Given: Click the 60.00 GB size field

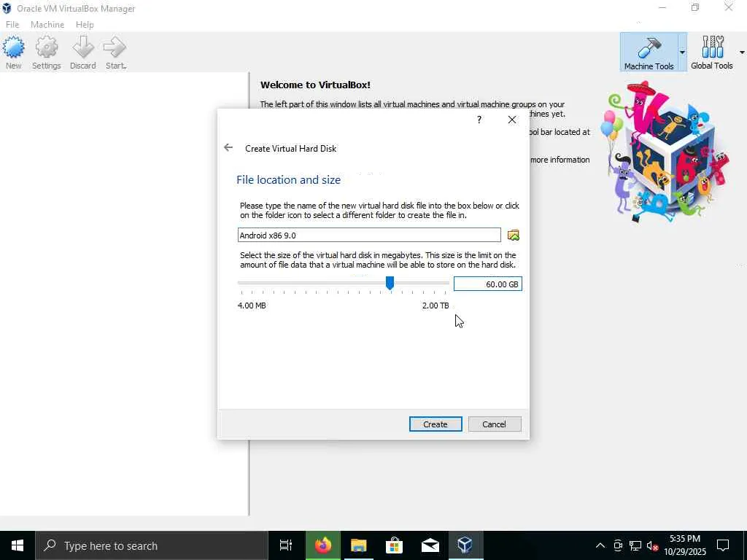Looking at the screenshot, I should point(488,284).
